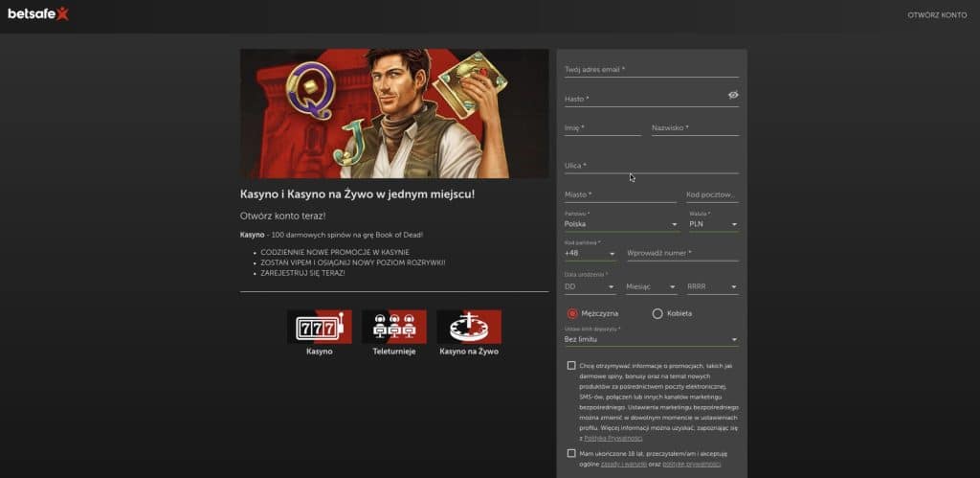Click the Book of Dead banner image
The height and width of the screenshot is (478, 980).
click(394, 114)
